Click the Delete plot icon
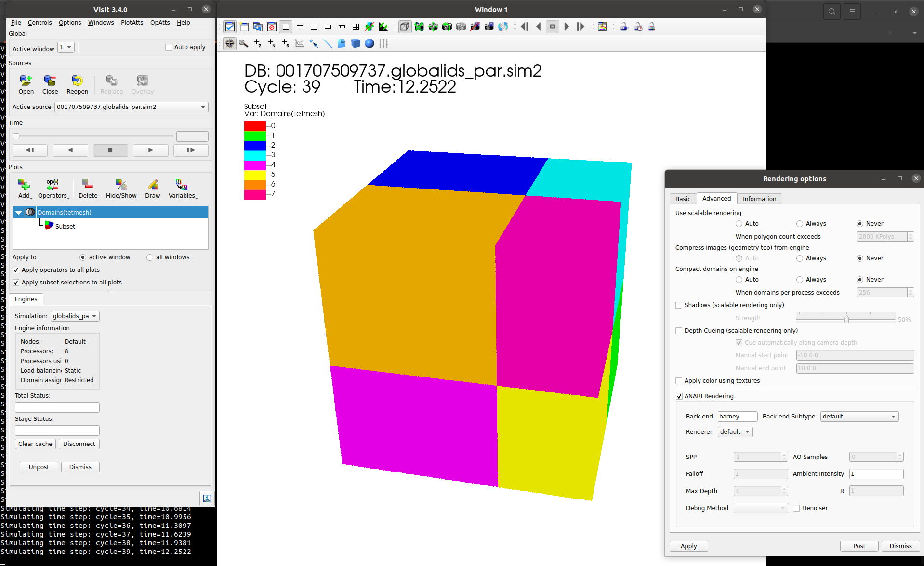Screen dimensions: 924x566 coord(88,185)
